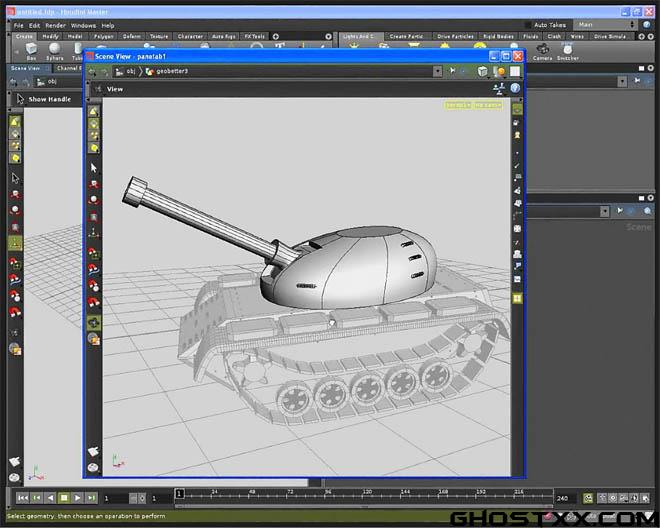This screenshot has width=660, height=528.
Task: Switch to the Polygon shelf tab
Action: point(104,37)
